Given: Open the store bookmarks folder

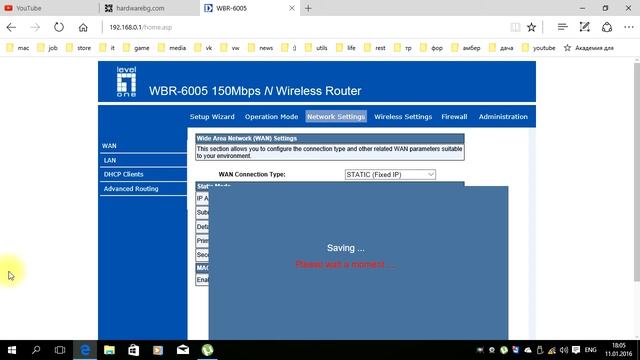Looking at the screenshot, I should click(x=78, y=48).
